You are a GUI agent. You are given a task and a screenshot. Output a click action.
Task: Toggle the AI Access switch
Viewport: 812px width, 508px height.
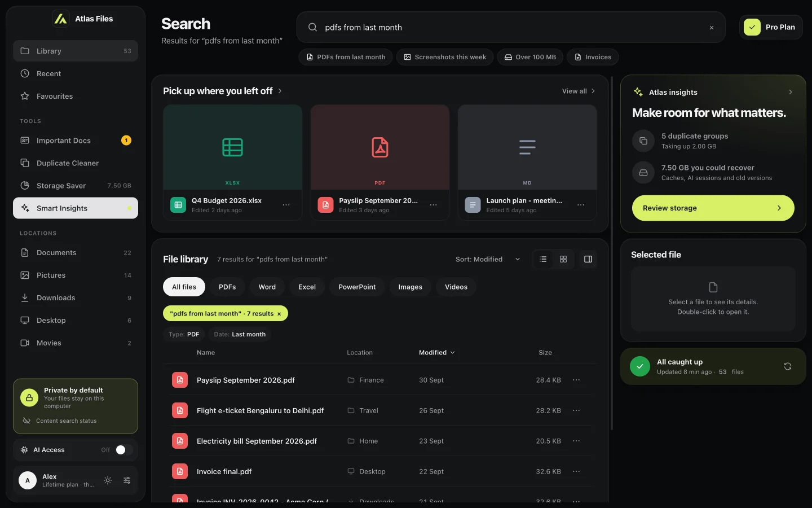(x=124, y=450)
